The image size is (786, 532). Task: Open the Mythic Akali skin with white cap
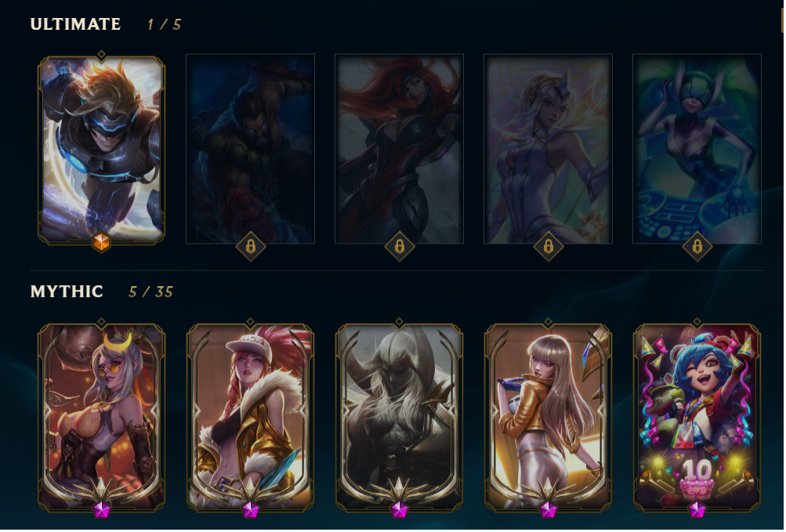[251, 418]
